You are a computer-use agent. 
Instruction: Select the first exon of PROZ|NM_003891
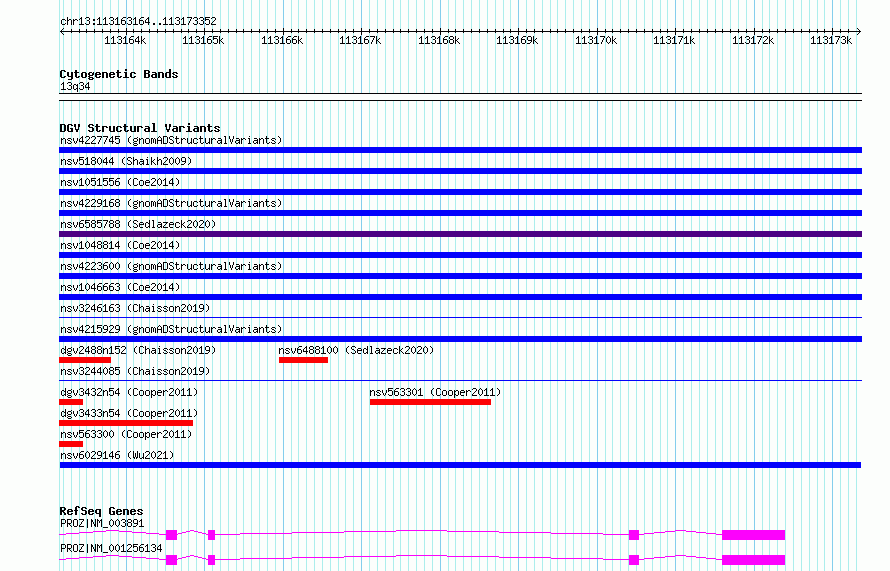point(171,535)
